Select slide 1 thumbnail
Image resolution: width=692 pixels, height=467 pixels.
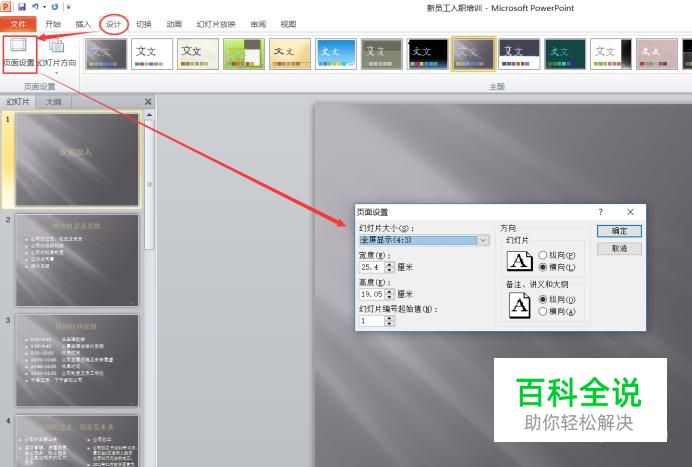[x=77, y=159]
